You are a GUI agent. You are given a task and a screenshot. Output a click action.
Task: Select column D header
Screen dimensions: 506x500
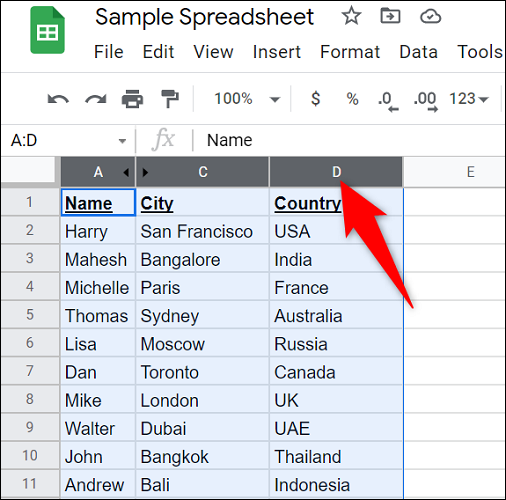tap(336, 172)
